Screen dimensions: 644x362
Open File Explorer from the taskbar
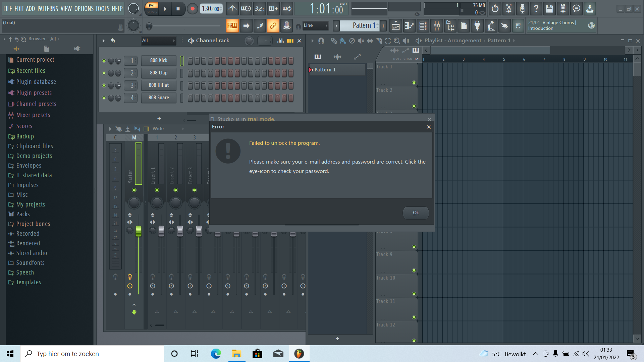236,354
